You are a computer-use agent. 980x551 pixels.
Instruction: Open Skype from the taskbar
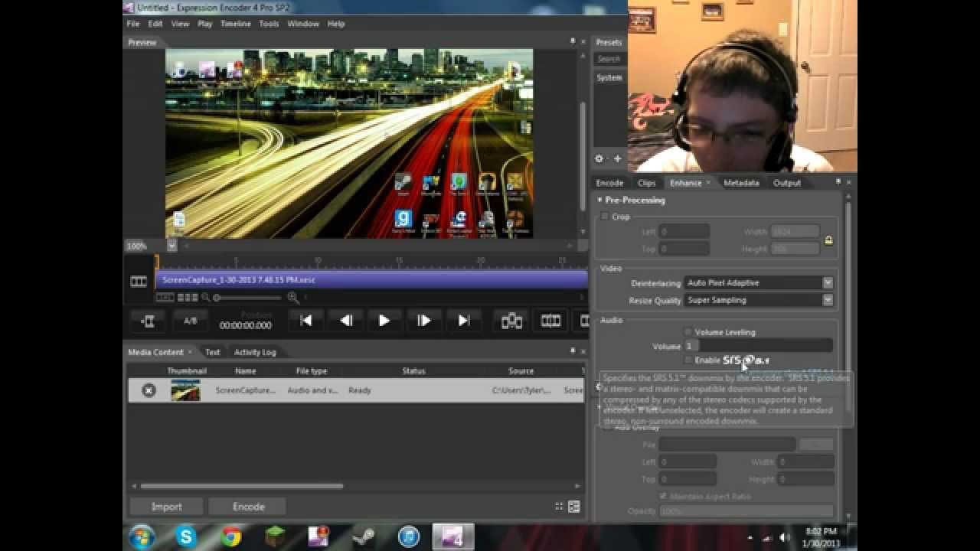(186, 536)
